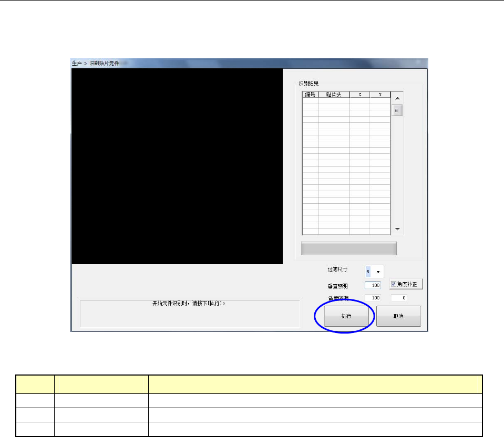The width and height of the screenshot is (504, 437).
Task: Click the results list scrollbar thumb
Action: click(397, 110)
